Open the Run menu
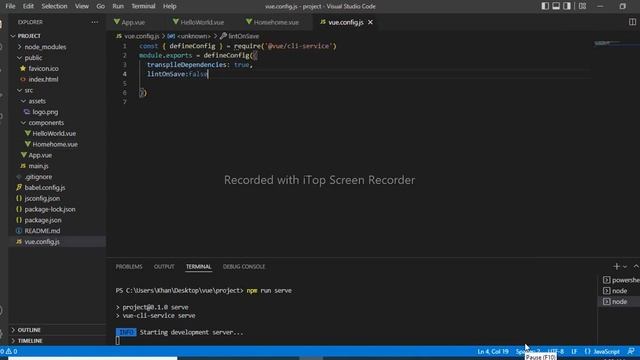The height and width of the screenshot is (360, 640). [x=118, y=6]
